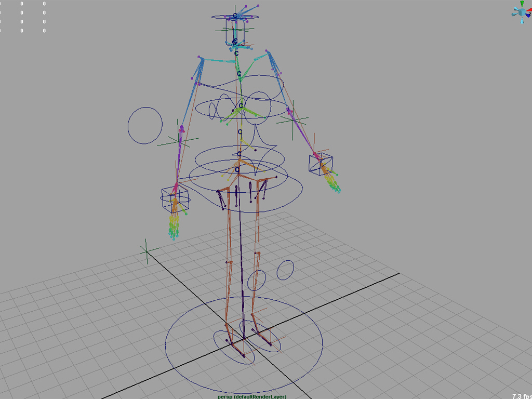532x399 pixels.
Task: Click the fps frame rate readout
Action: (x=521, y=395)
